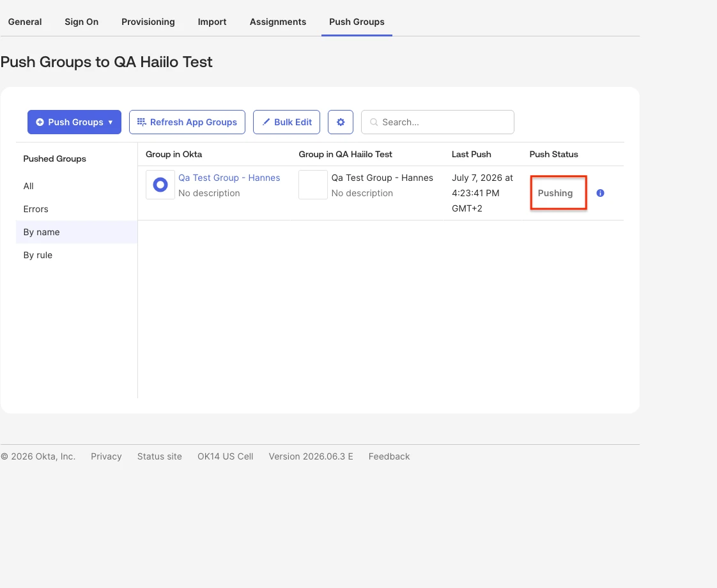The height and width of the screenshot is (588, 717).
Task: Click the Pushed Groups sidebar heading
Action: click(54, 159)
